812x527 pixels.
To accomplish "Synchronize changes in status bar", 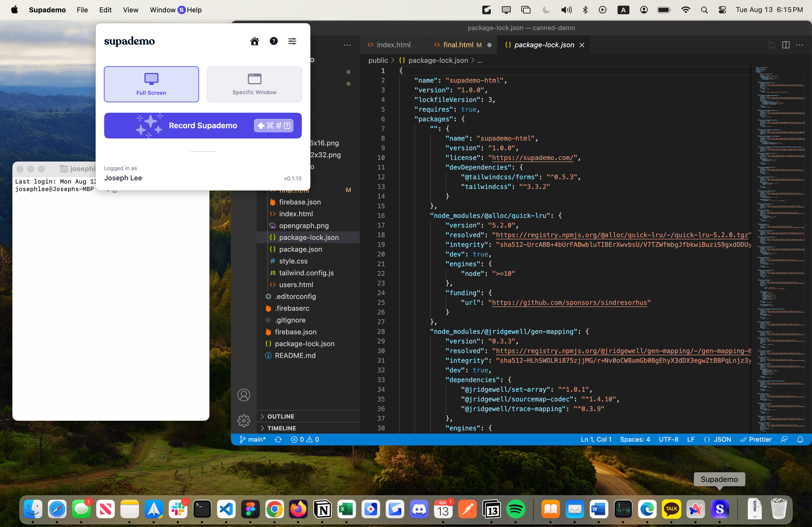I will tap(278, 439).
